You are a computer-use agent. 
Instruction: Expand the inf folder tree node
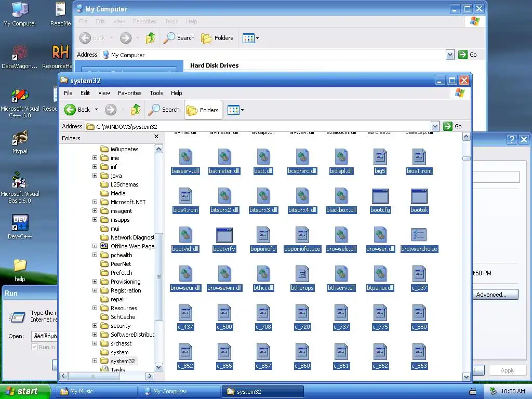click(x=95, y=167)
